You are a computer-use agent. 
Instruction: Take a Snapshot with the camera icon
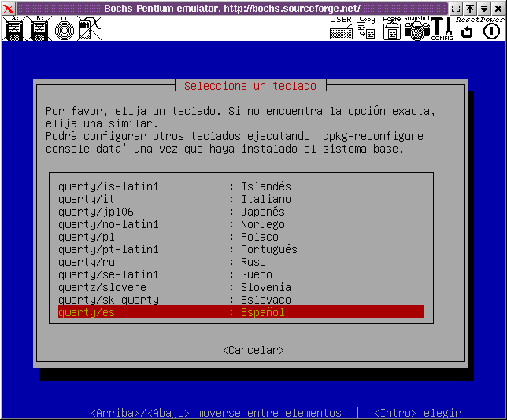point(416,29)
